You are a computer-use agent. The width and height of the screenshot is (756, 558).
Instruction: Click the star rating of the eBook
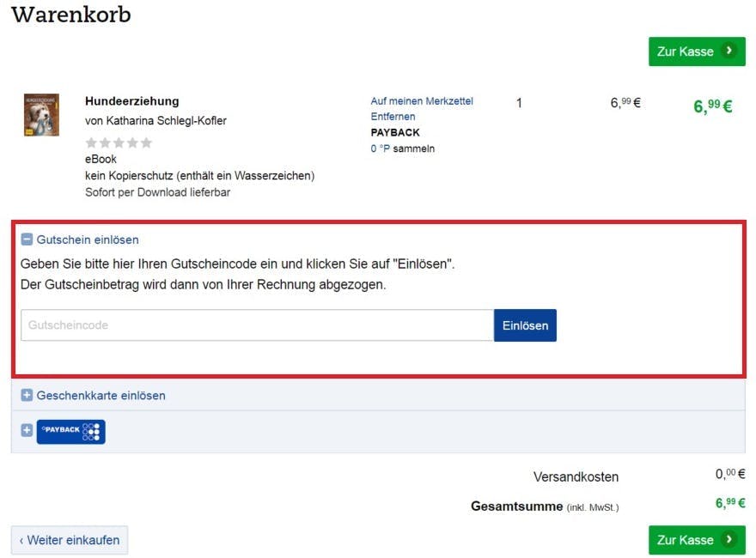click(119, 143)
